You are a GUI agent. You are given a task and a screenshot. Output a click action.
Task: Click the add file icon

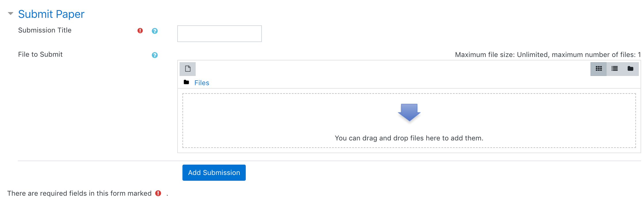(188, 69)
